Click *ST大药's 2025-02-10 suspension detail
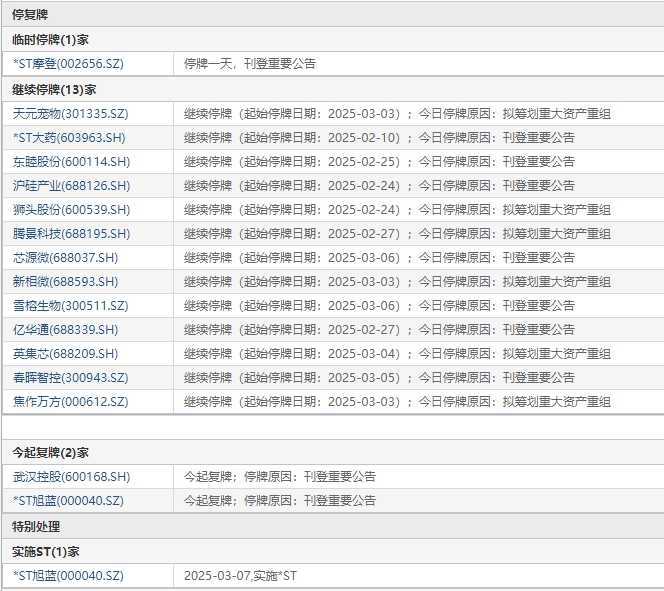The width and height of the screenshot is (664, 591). (x=379, y=138)
